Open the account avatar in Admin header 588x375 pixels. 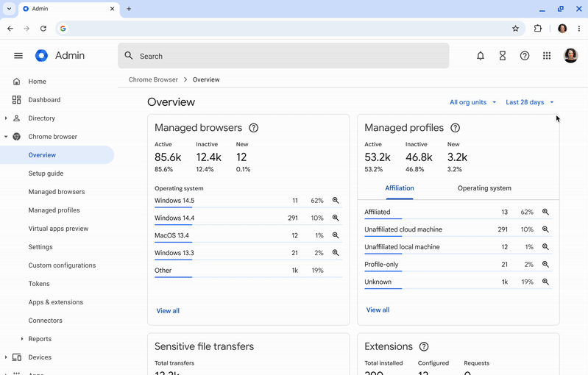[x=571, y=56]
